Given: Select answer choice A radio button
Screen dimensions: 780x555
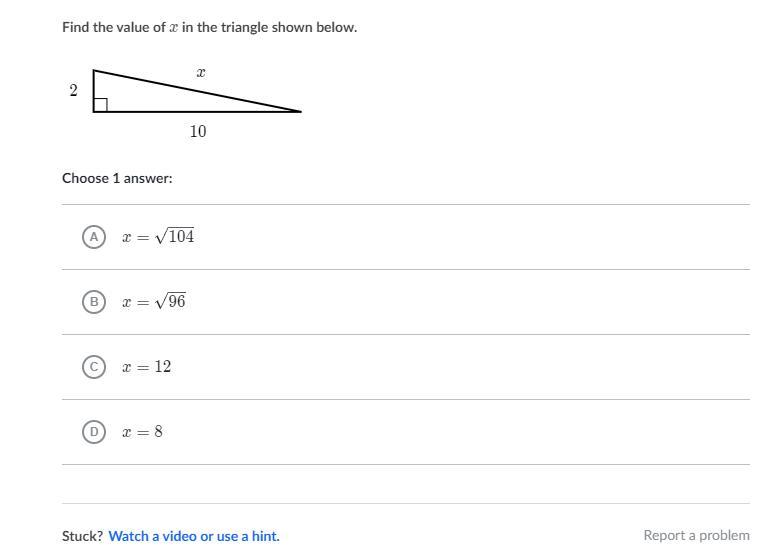Looking at the screenshot, I should pos(93,237).
